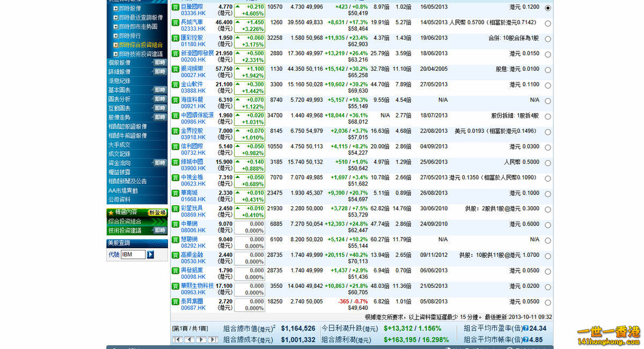Click the help icon beside 組合平均市盈率

pos(526,329)
